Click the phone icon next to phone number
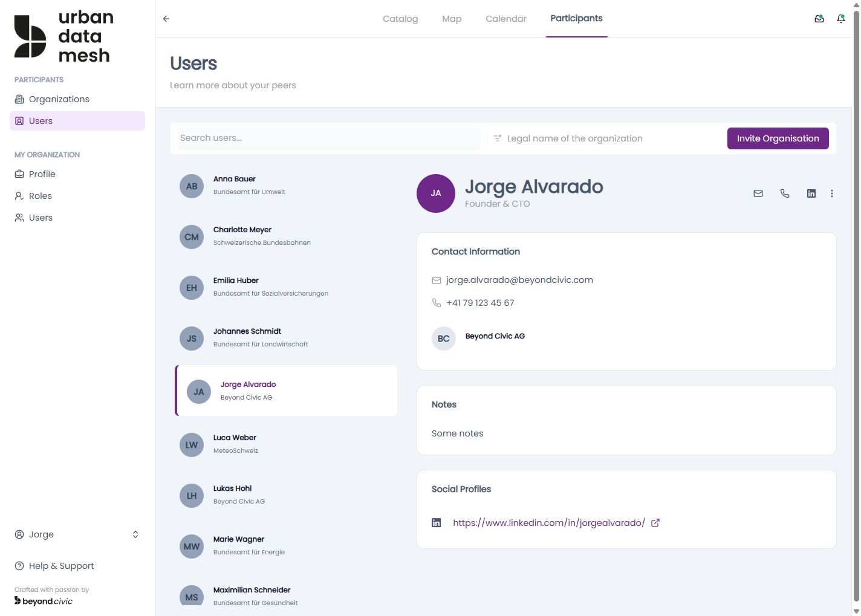Viewport: 861px width, 616px height. pyautogui.click(x=437, y=303)
